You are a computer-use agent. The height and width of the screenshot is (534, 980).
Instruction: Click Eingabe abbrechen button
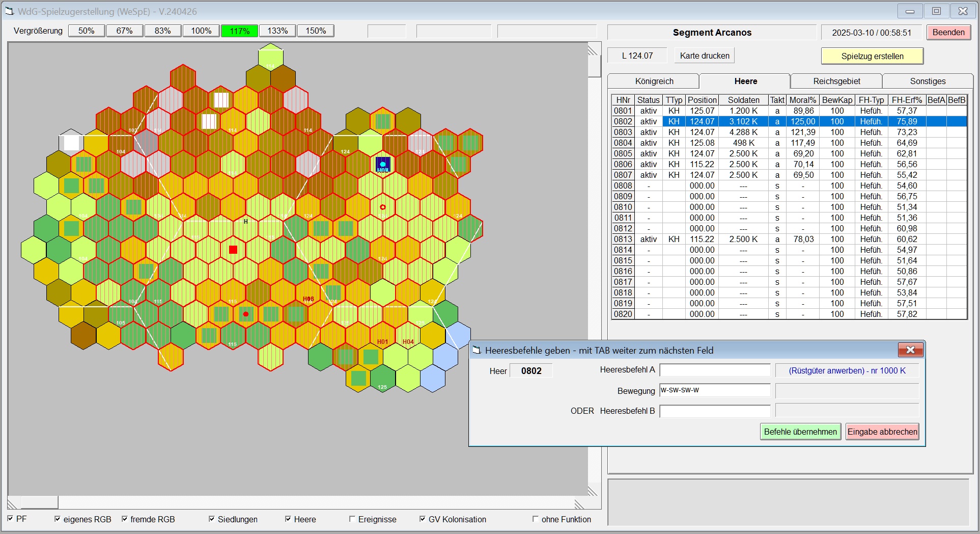[x=882, y=432]
